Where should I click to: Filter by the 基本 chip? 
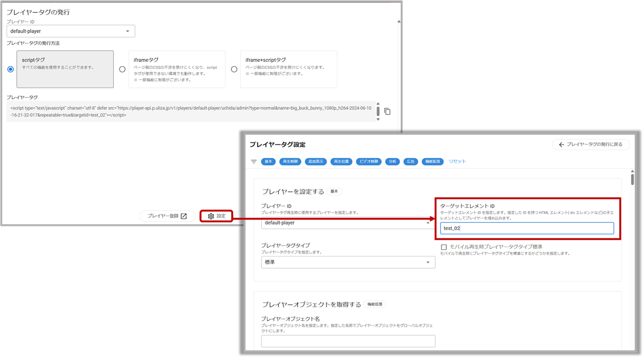[268, 162]
